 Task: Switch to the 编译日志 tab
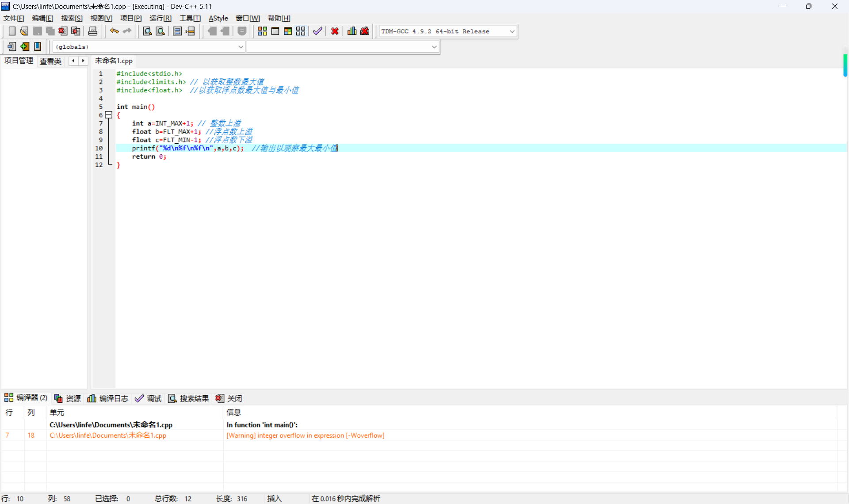point(108,398)
